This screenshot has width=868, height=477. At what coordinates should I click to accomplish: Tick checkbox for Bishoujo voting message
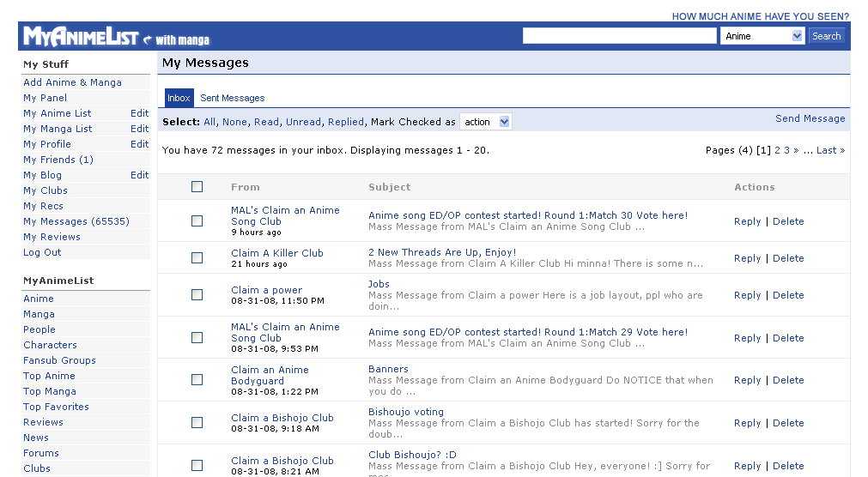click(197, 423)
